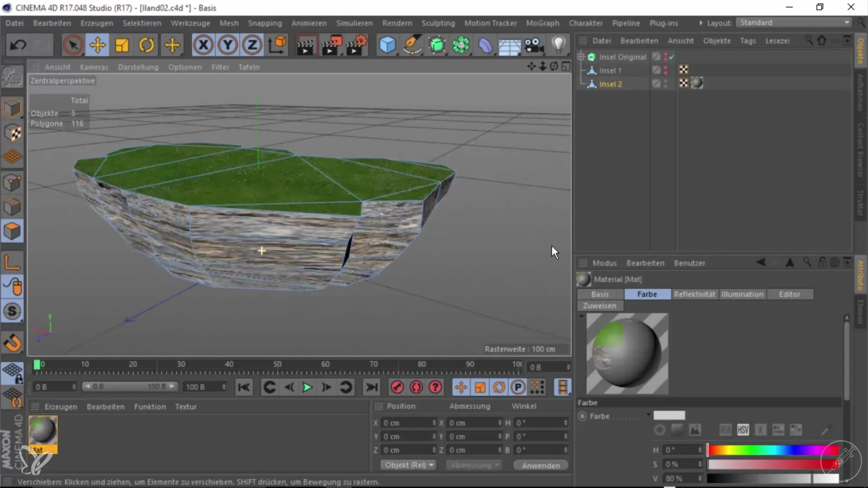Activate the Move tool
868x488 pixels.
97,45
